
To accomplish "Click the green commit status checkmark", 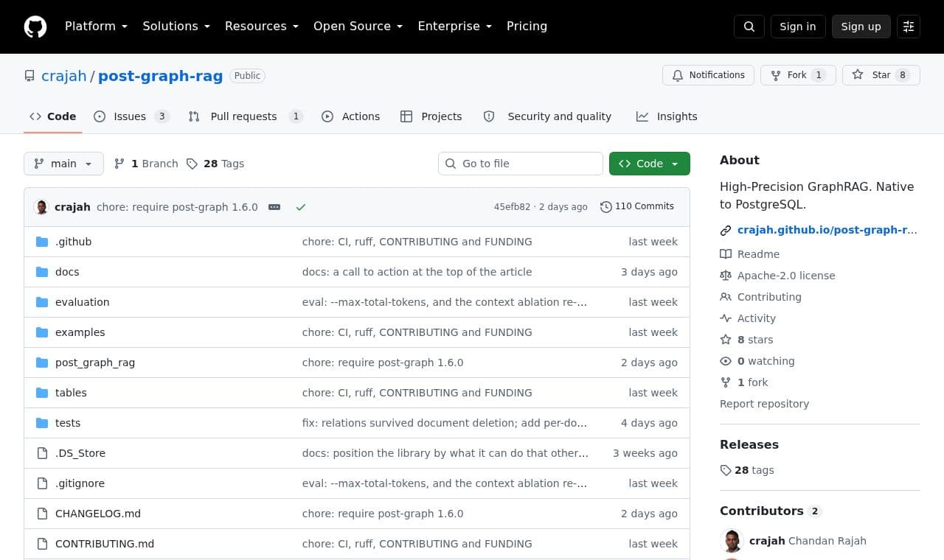I will [x=301, y=207].
